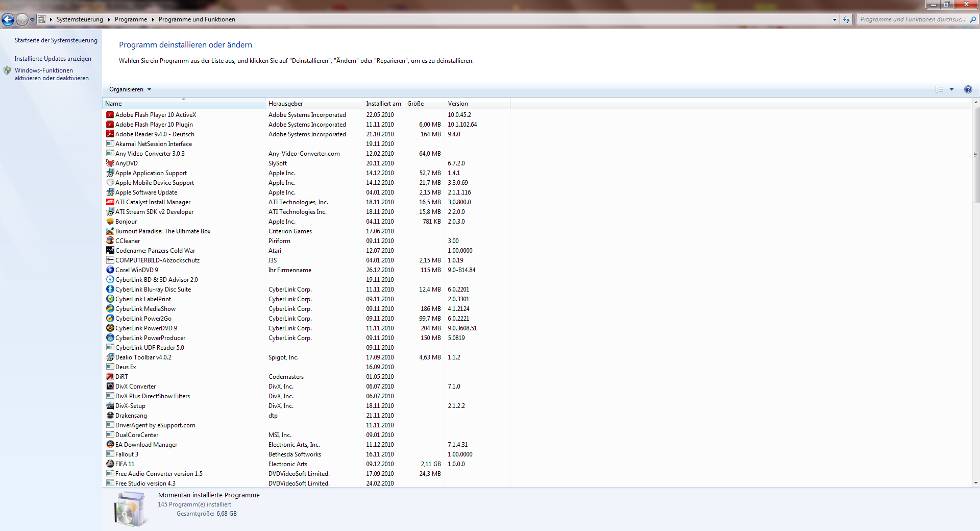Click the CyberLink PowerDVD 9 icon
Screen dimensions: 980x531
[110, 328]
